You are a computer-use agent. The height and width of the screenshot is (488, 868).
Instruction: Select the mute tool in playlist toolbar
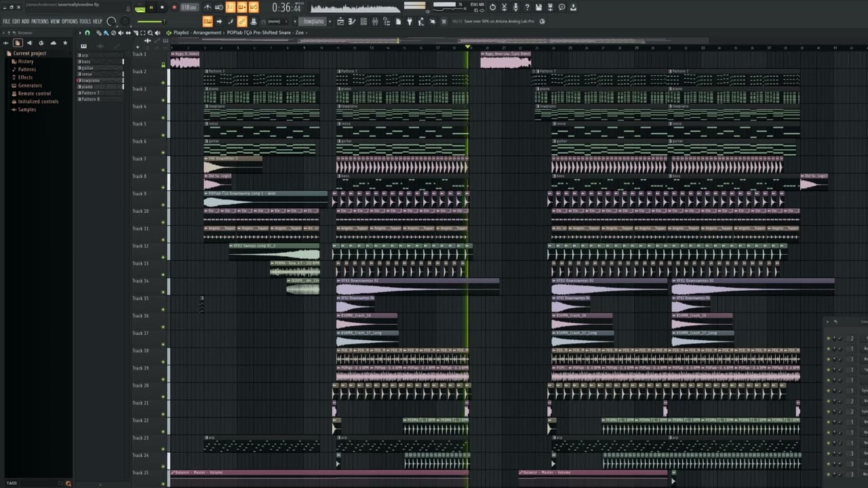tap(121, 33)
